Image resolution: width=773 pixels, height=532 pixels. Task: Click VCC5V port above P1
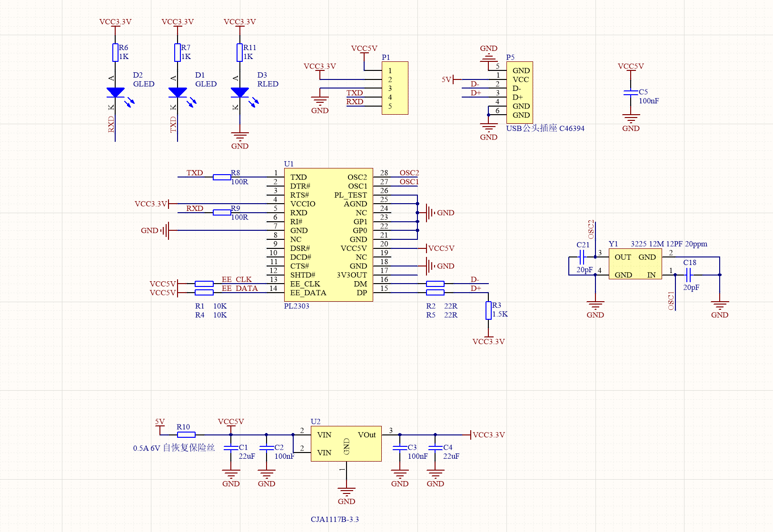[364, 52]
